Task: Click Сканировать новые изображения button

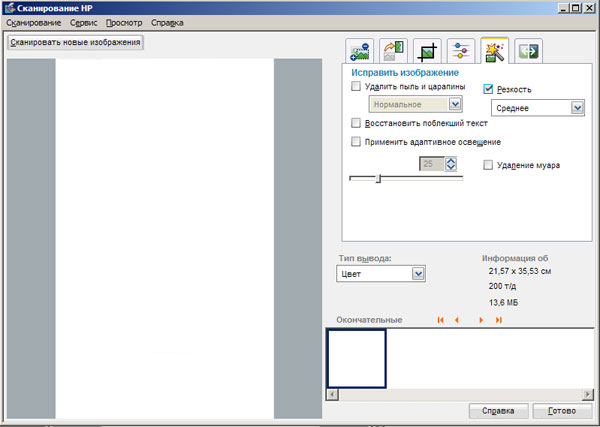Action: (75, 42)
